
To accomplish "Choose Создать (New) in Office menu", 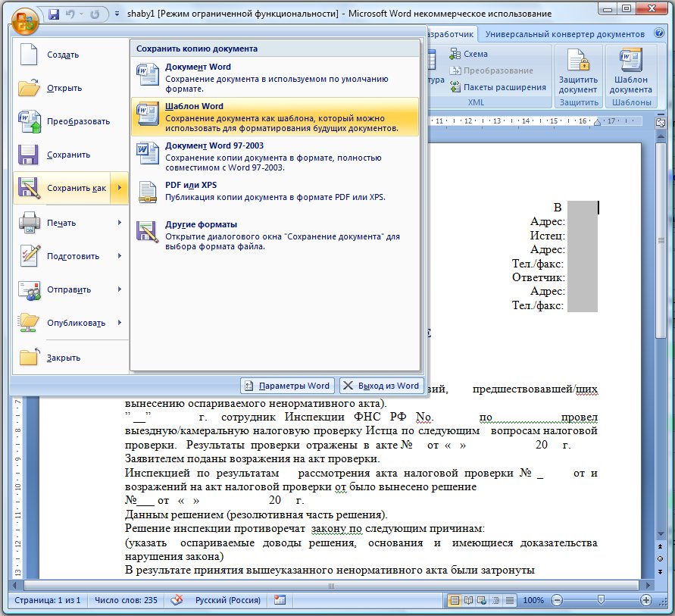I will coord(70,55).
